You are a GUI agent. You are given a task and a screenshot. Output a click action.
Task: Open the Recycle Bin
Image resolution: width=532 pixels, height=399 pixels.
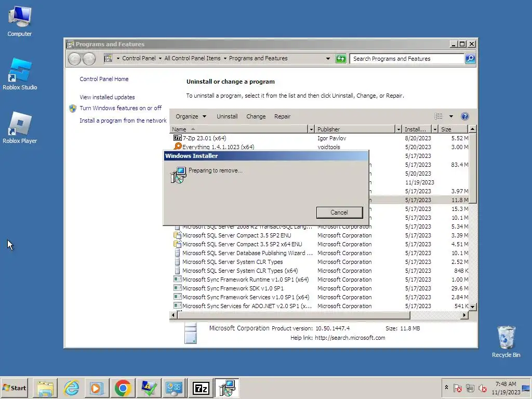click(506, 341)
